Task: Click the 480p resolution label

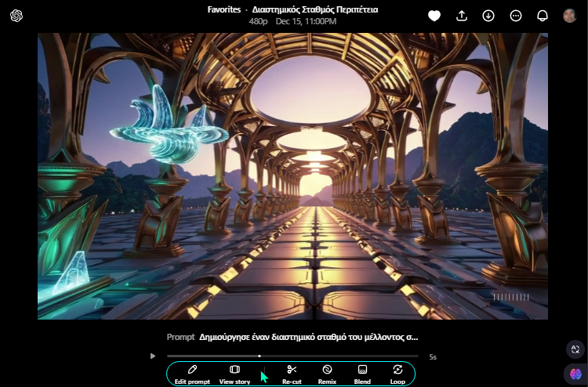Action: [x=258, y=21]
